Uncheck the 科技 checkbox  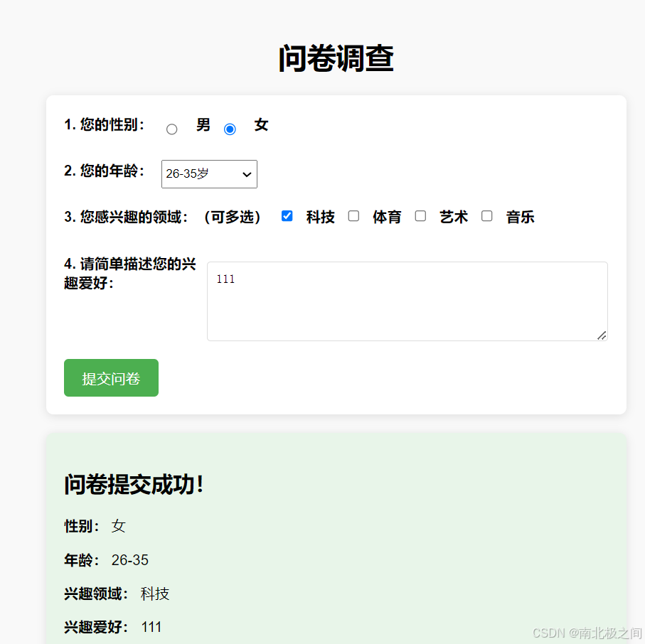287,216
